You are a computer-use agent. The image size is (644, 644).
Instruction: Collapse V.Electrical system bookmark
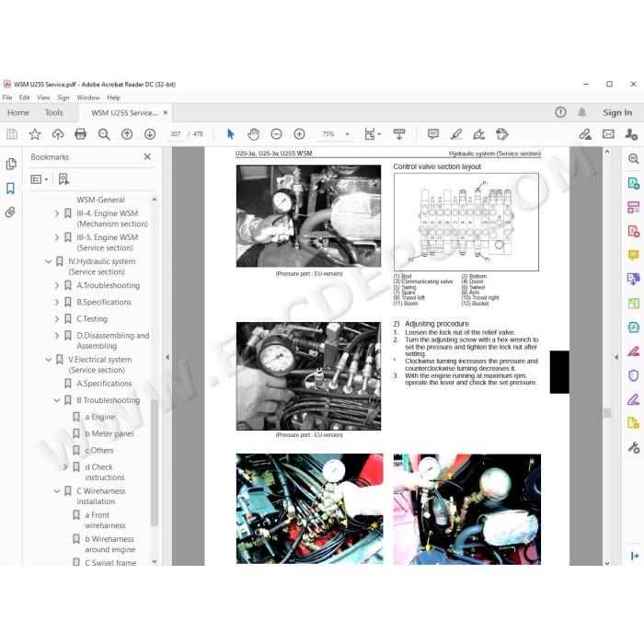click(x=48, y=360)
